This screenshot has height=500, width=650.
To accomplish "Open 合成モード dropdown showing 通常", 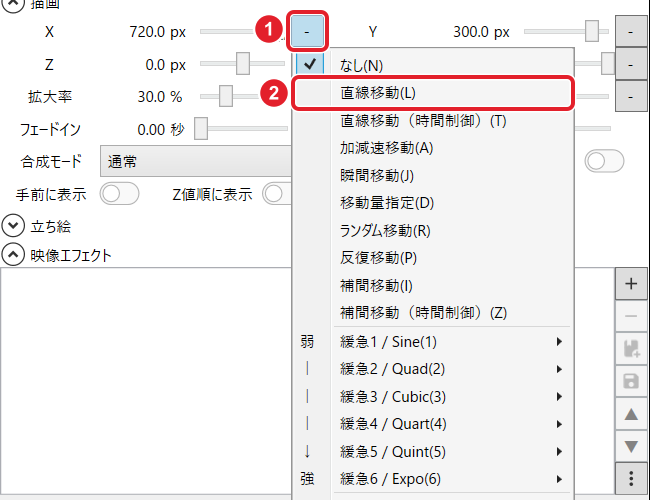I will (196, 161).
